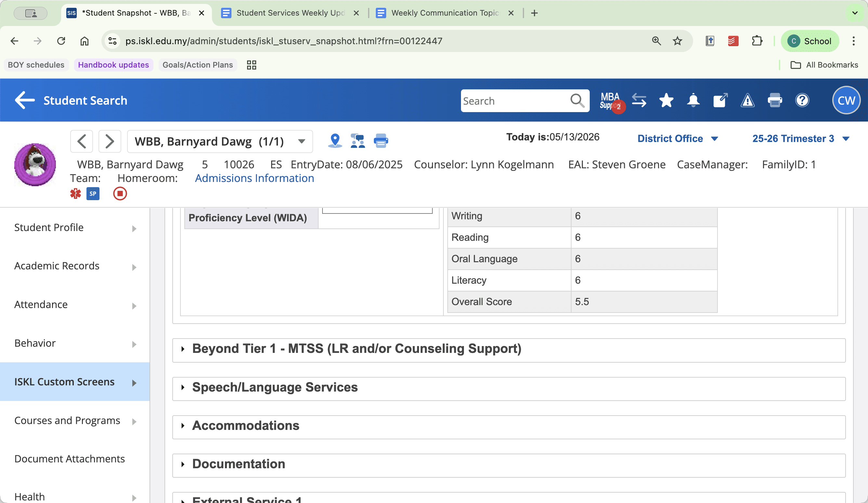Viewport: 868px width, 503px height.
Task: Open All Bookmarks folder
Action: (x=824, y=65)
